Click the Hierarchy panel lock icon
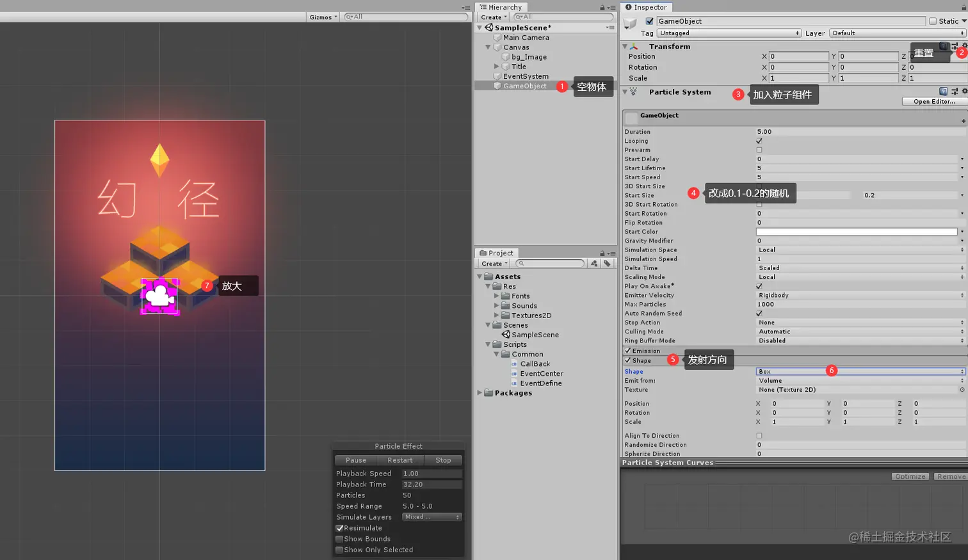The image size is (968, 560). tap(602, 8)
